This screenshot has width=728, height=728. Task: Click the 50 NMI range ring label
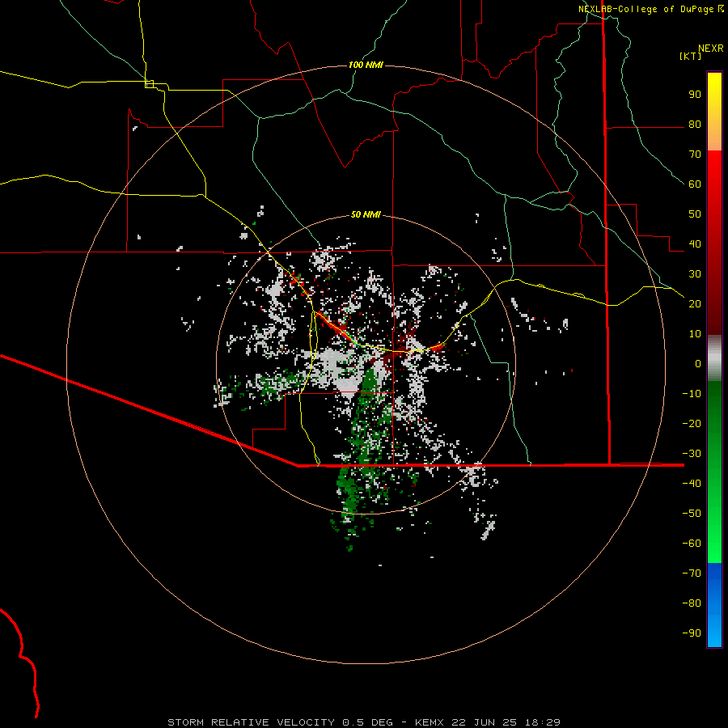coord(366,214)
